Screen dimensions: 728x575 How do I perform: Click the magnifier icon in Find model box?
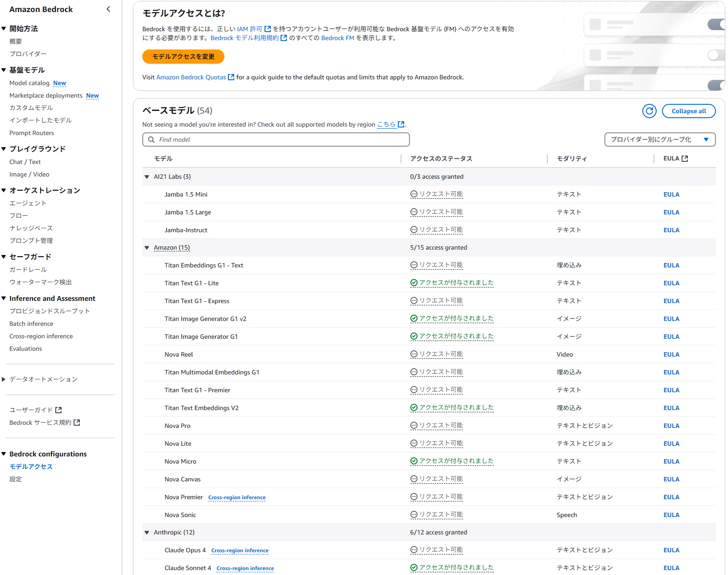click(151, 140)
